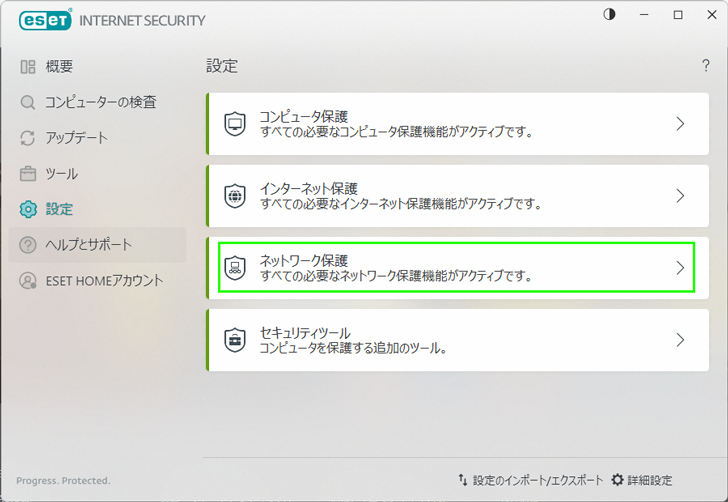The width and height of the screenshot is (728, 502).
Task: Click text すべての必要なインターネット保護機能がアクティブです。
Action: (x=401, y=204)
